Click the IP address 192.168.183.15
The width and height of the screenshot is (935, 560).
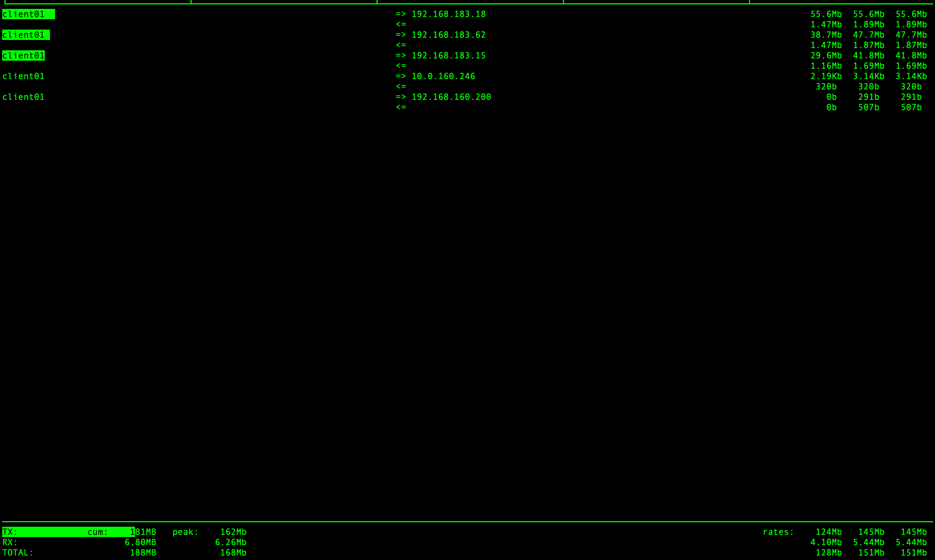449,56
